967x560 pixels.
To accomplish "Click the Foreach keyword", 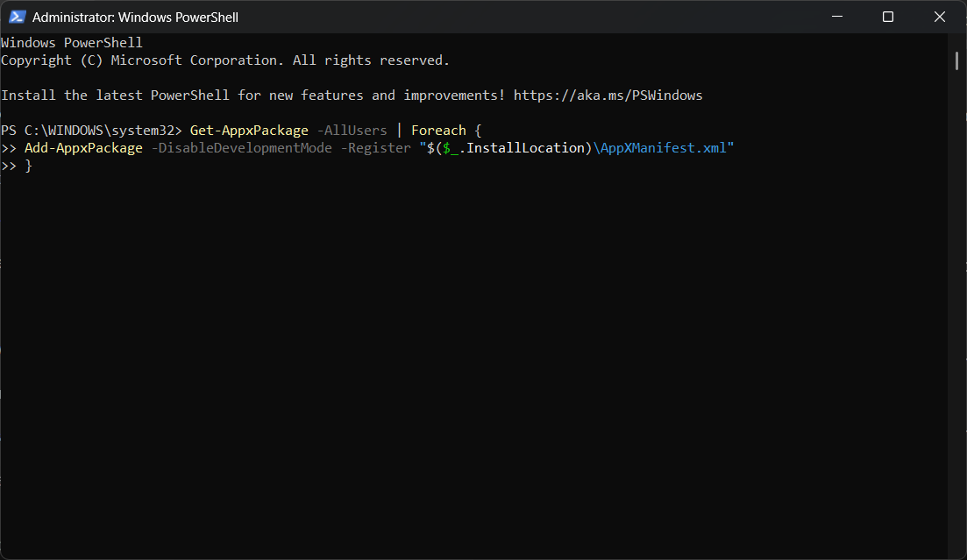I will 438,131.
